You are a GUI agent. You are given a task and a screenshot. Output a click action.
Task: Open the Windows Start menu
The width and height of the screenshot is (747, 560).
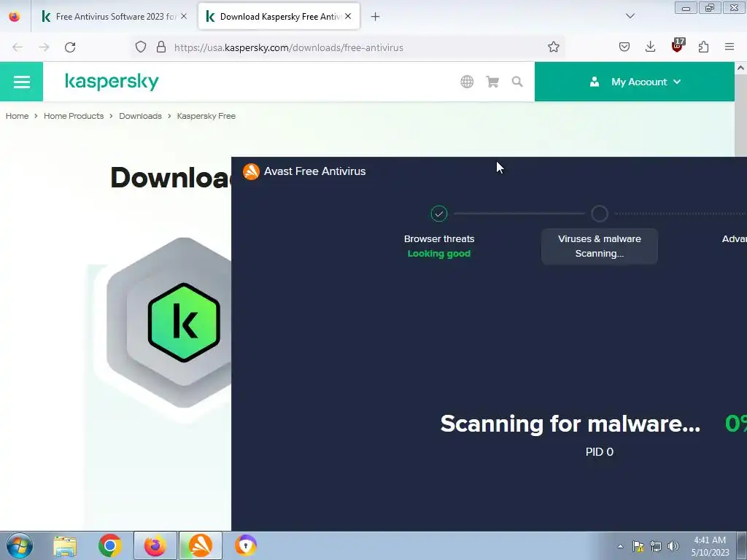(20, 545)
